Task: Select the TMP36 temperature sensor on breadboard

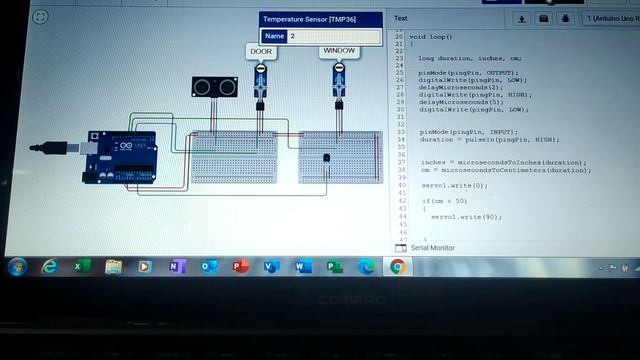Action: point(327,158)
